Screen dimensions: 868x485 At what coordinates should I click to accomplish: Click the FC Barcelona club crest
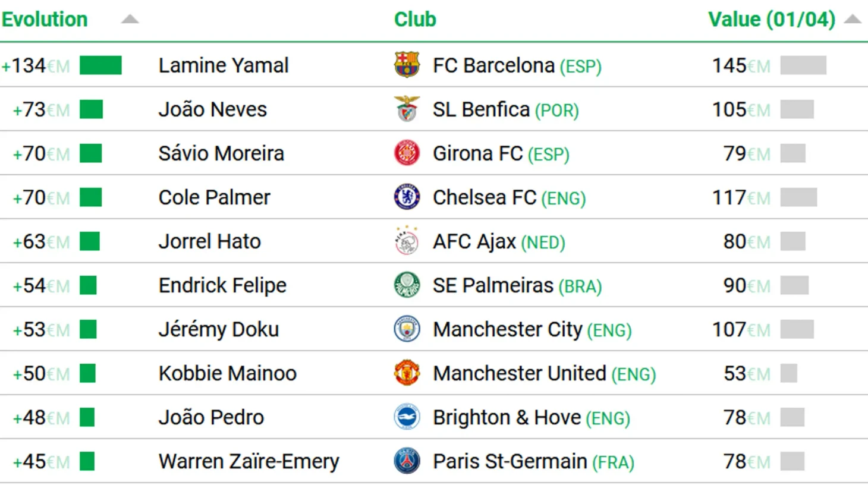[407, 65]
